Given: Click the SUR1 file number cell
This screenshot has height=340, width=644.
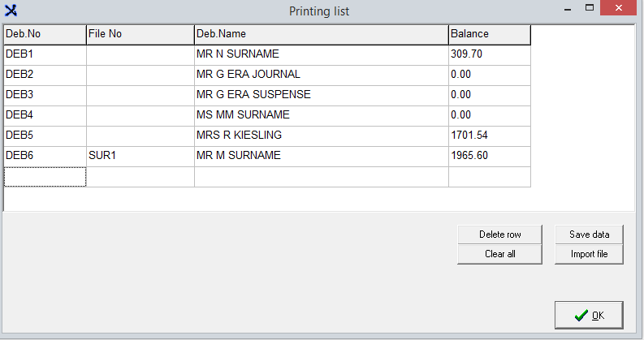Looking at the screenshot, I should coord(140,156).
